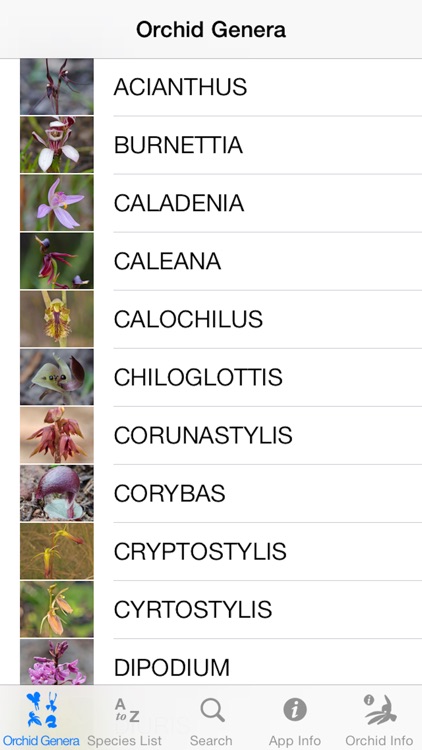Open the CORUNASTYLIS genus entry

tap(211, 435)
